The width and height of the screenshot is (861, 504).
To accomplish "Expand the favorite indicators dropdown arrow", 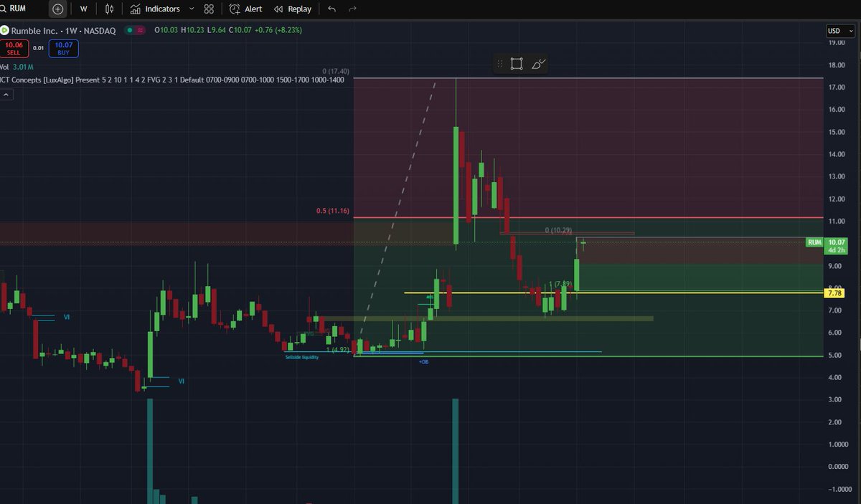I will point(191,9).
